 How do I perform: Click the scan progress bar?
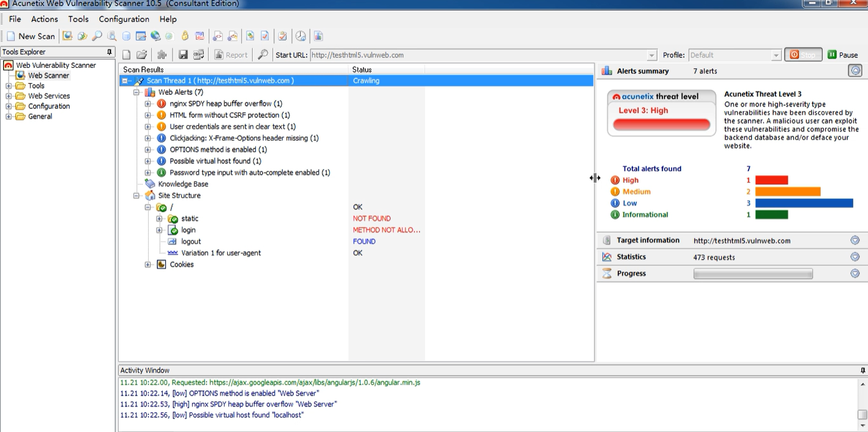[x=753, y=274]
